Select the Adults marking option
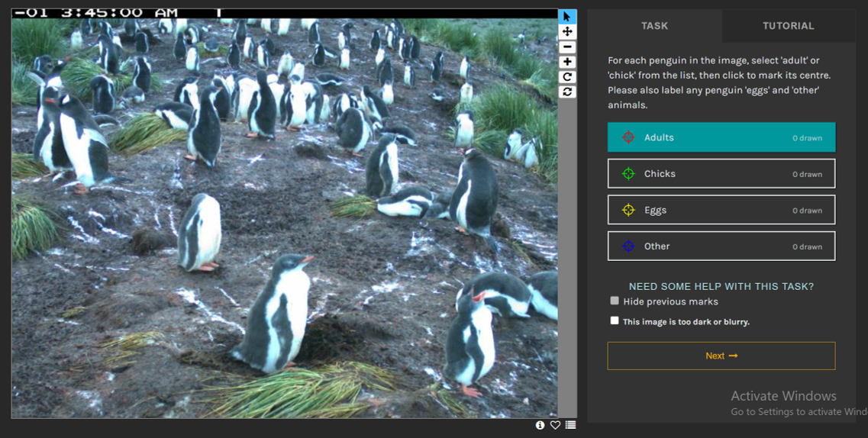868x438 pixels. coord(721,137)
